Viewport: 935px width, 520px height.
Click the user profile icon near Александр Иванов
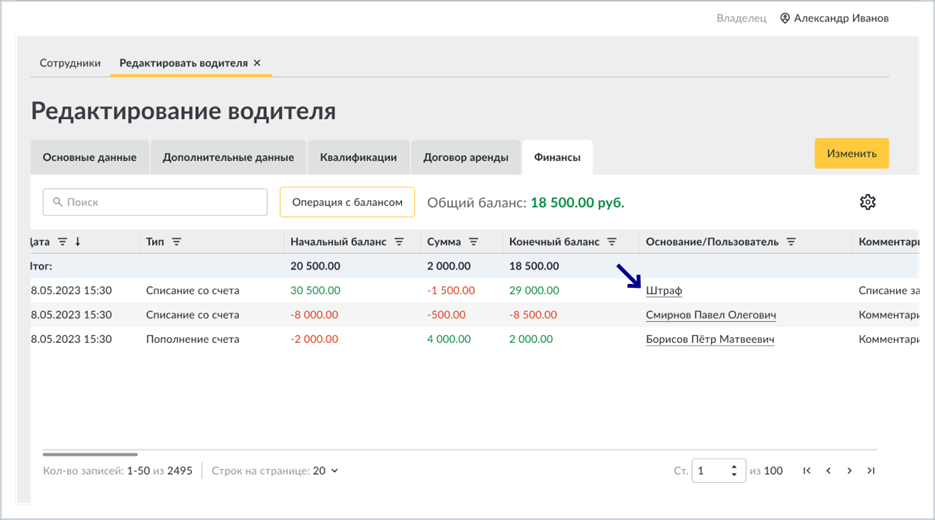(785, 18)
